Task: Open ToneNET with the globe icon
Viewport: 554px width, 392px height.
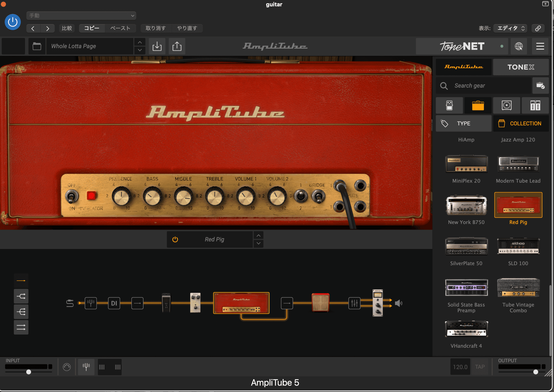Action: click(519, 46)
